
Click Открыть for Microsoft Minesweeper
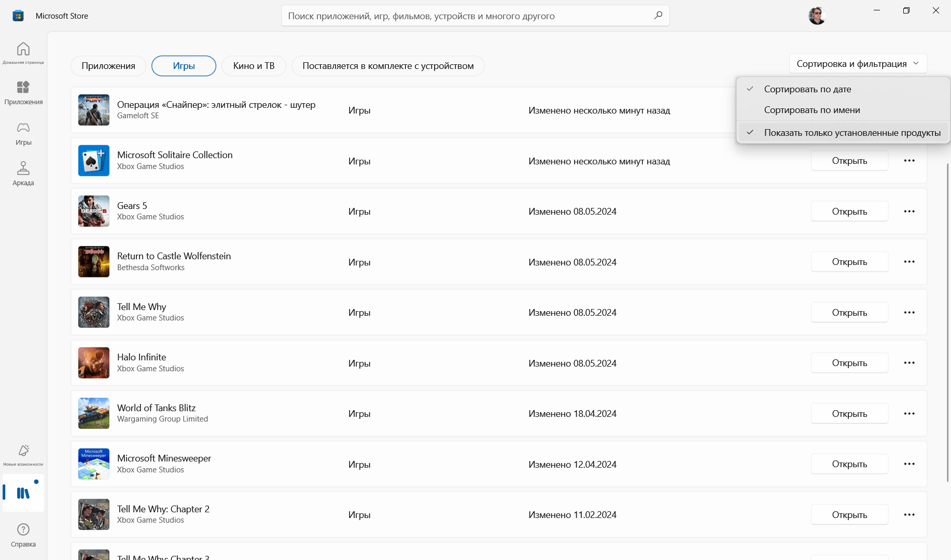(x=849, y=464)
